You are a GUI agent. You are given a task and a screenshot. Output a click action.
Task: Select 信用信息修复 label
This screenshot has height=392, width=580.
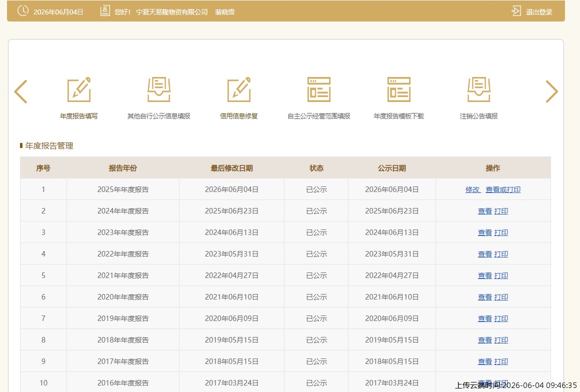tap(238, 116)
